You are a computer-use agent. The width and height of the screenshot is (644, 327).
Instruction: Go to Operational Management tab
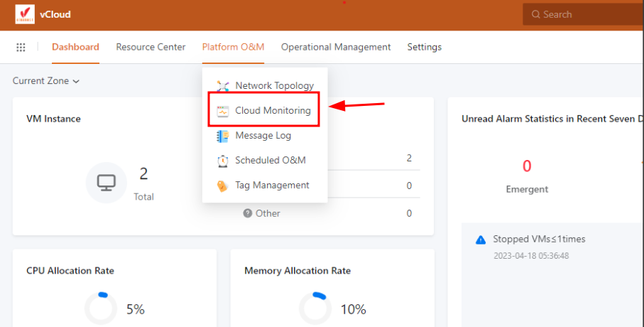(x=336, y=47)
